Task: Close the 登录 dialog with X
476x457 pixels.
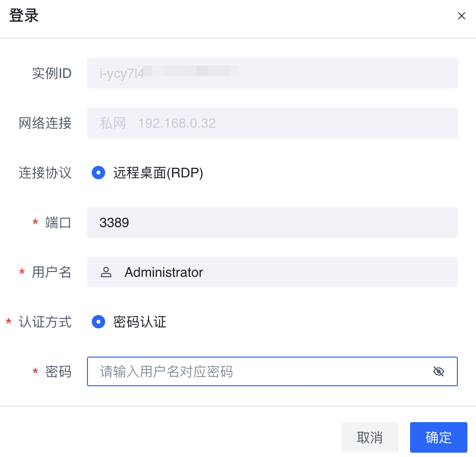Action: [461, 16]
